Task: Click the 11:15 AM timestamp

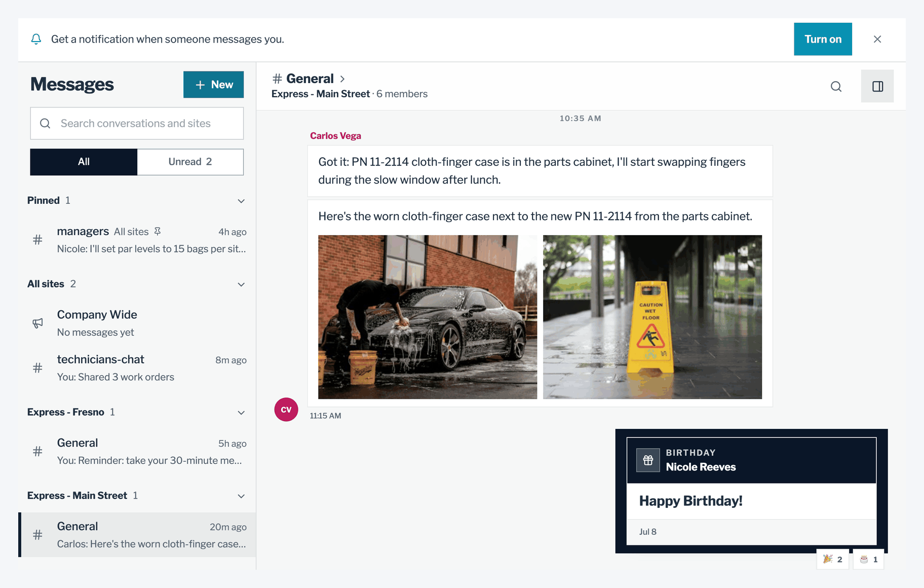Action: point(325,416)
